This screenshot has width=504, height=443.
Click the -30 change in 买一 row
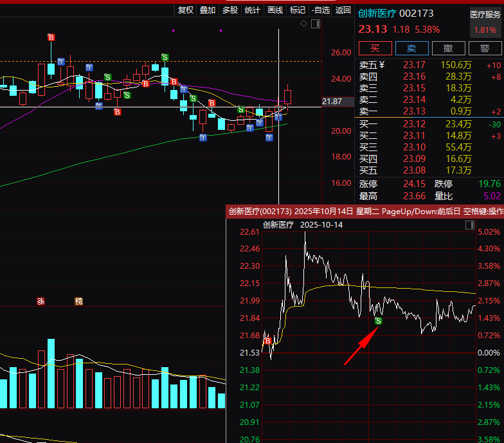tap(494, 125)
